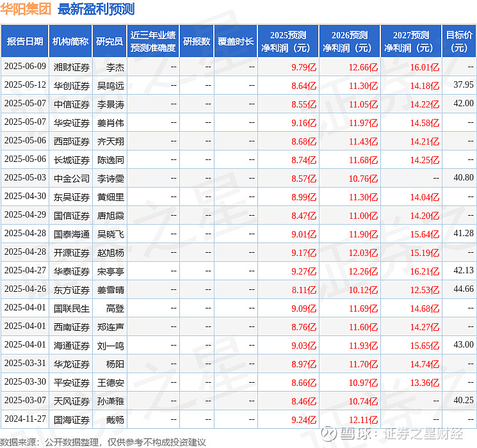
Task: Select the 2025预测净利润 column header
Action: pyautogui.click(x=288, y=41)
